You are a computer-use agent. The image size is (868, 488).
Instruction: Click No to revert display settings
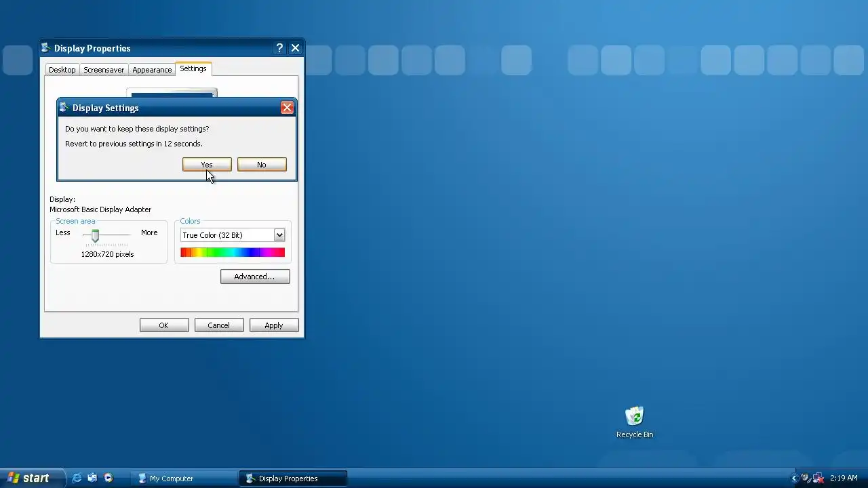pyautogui.click(x=262, y=165)
